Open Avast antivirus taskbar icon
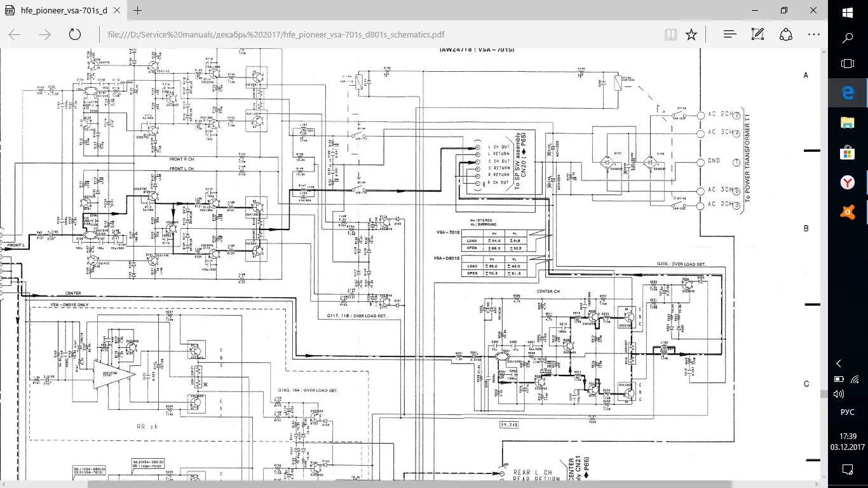Image resolution: width=868 pixels, height=488 pixels. pos(848,212)
